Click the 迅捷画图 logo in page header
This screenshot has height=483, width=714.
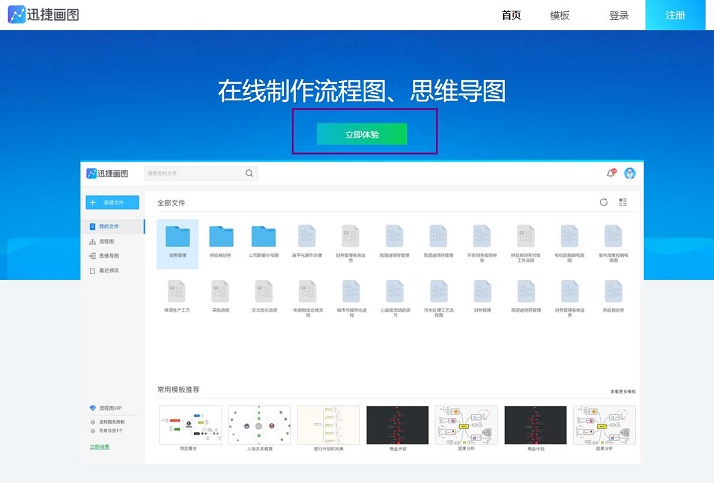pyautogui.click(x=44, y=15)
